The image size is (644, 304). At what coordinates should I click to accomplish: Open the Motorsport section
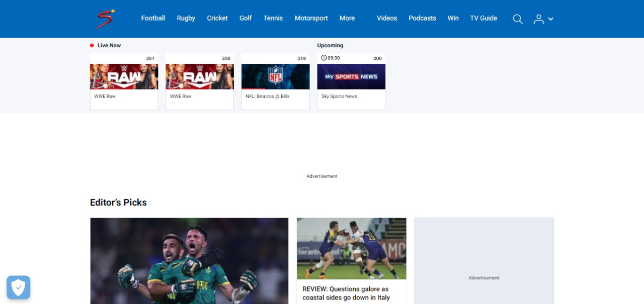tap(311, 18)
